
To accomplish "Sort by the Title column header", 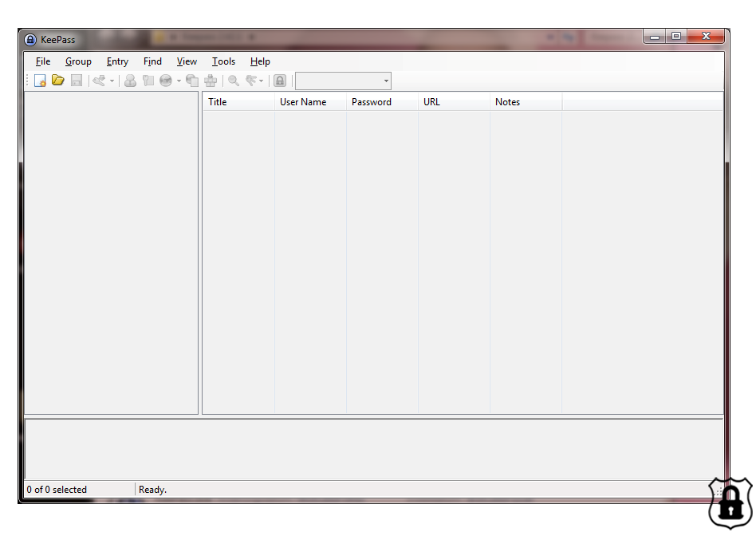I will [238, 102].
